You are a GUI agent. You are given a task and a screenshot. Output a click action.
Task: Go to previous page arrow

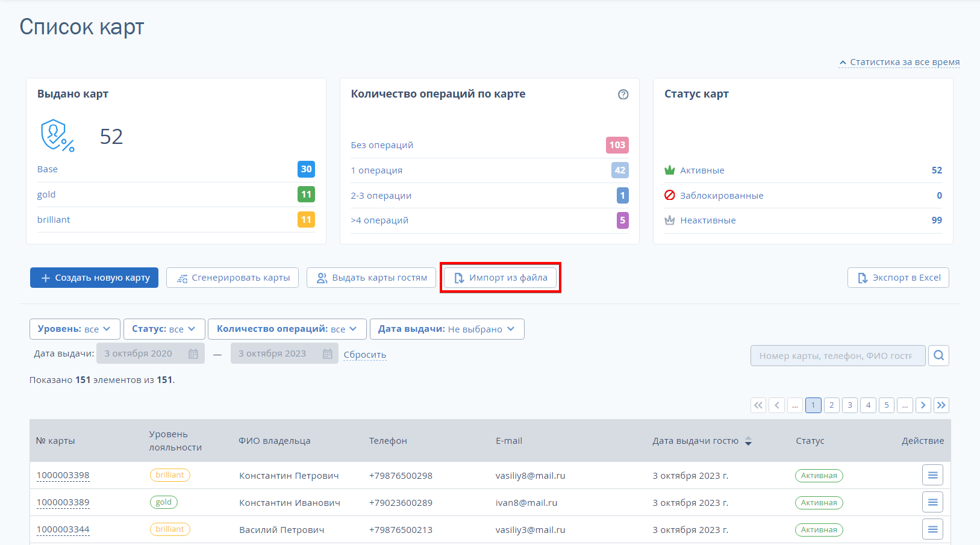click(x=777, y=405)
